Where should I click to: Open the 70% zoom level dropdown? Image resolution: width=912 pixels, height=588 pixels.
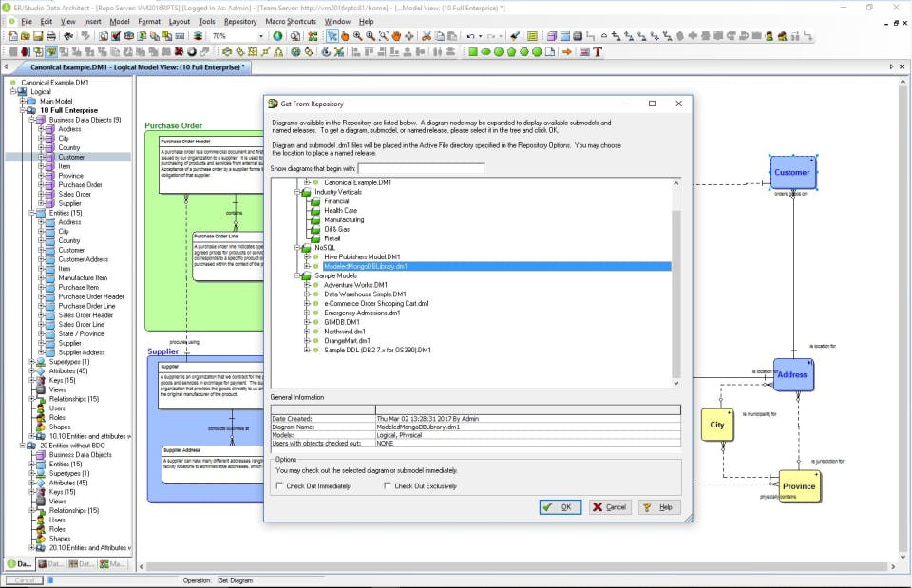click(262, 36)
